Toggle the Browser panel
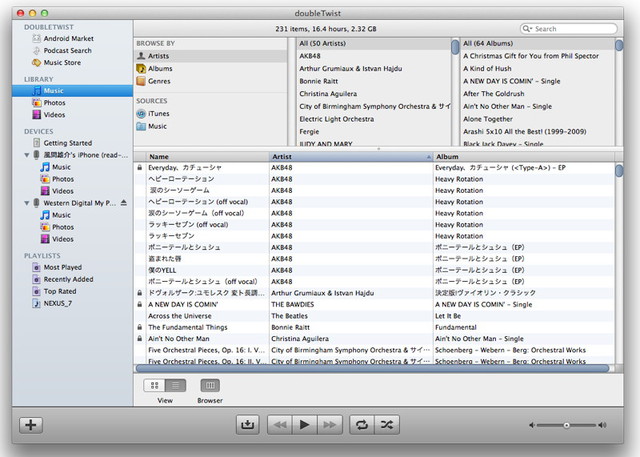The image size is (640, 457). (x=210, y=385)
